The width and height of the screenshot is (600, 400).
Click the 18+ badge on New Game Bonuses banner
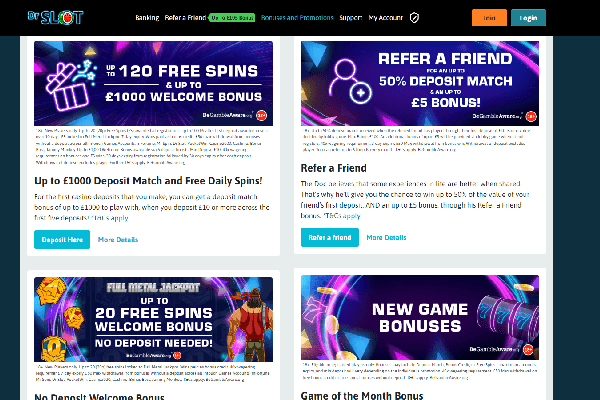[528, 349]
